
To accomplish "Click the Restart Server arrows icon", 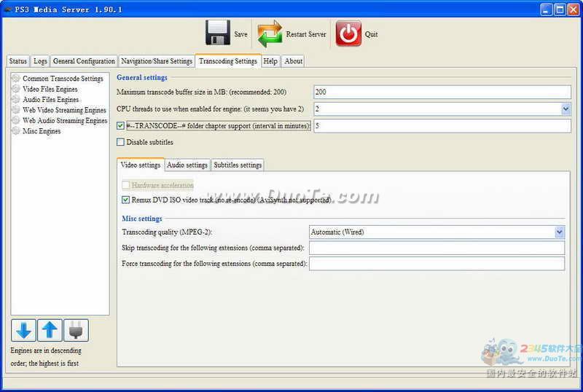I will [270, 34].
